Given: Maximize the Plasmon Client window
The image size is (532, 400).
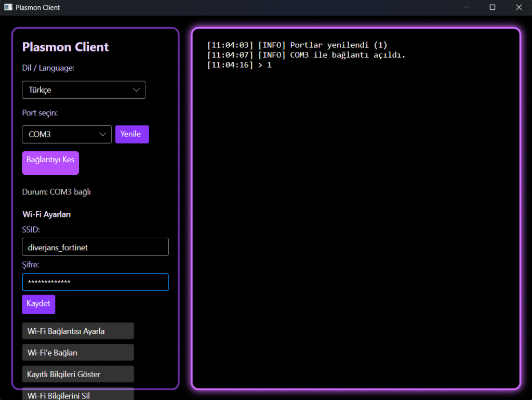Looking at the screenshot, I should click(x=492, y=7).
